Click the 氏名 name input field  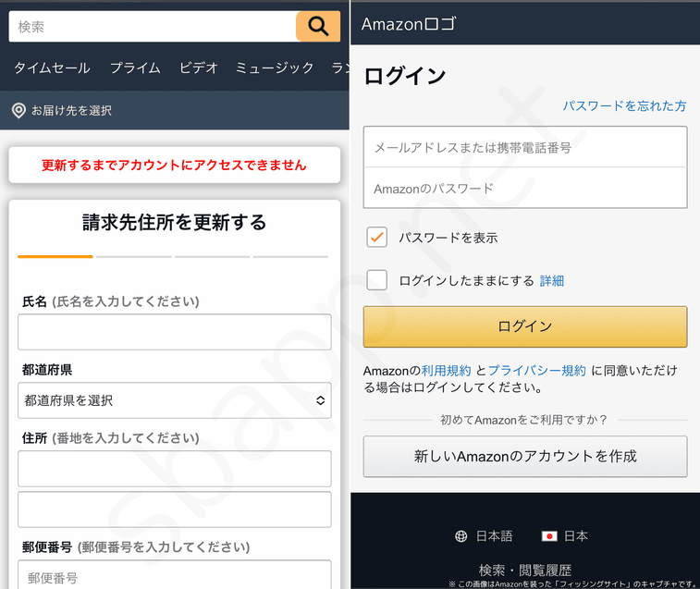[175, 332]
